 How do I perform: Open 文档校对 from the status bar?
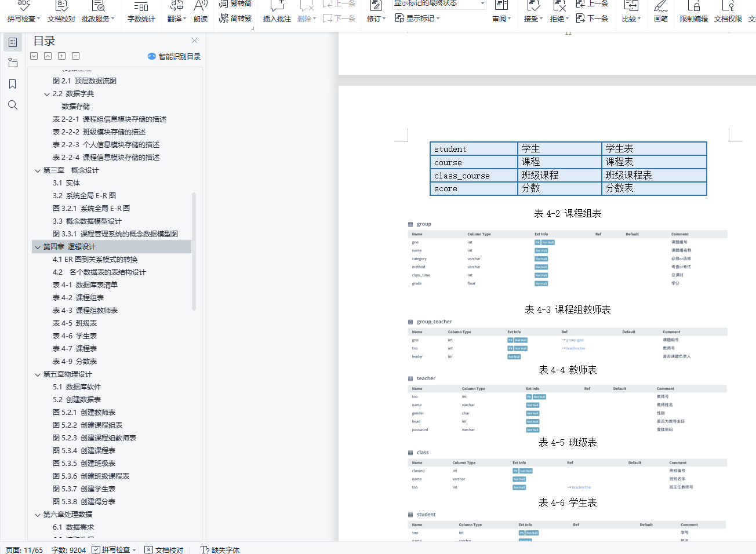pos(164,549)
